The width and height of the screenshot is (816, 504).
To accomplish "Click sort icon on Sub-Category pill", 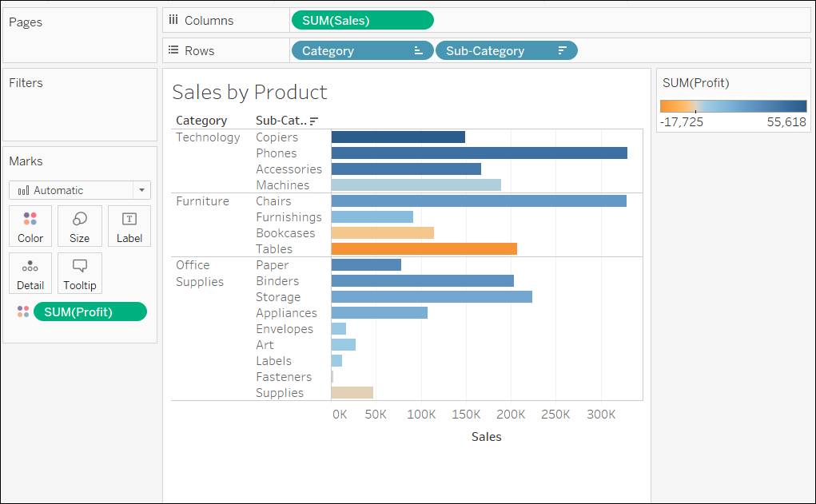I will 562,51.
